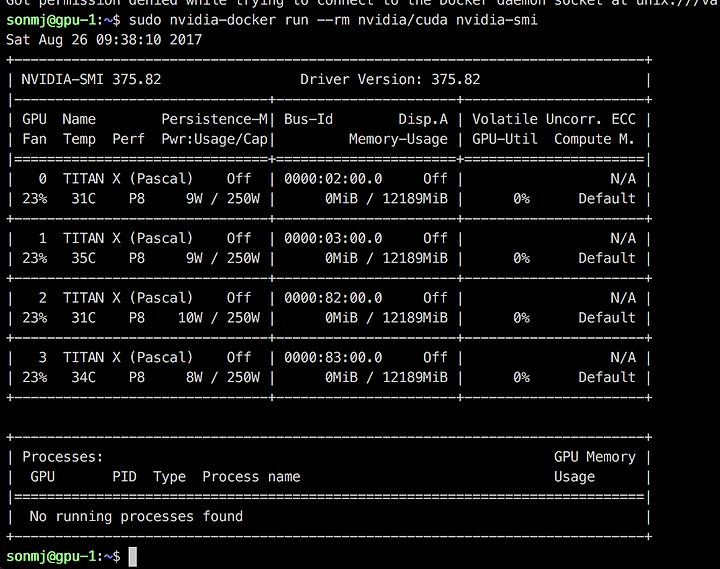The width and height of the screenshot is (720, 569).
Task: Click the 8W / 250W power reading
Action: [x=223, y=377]
